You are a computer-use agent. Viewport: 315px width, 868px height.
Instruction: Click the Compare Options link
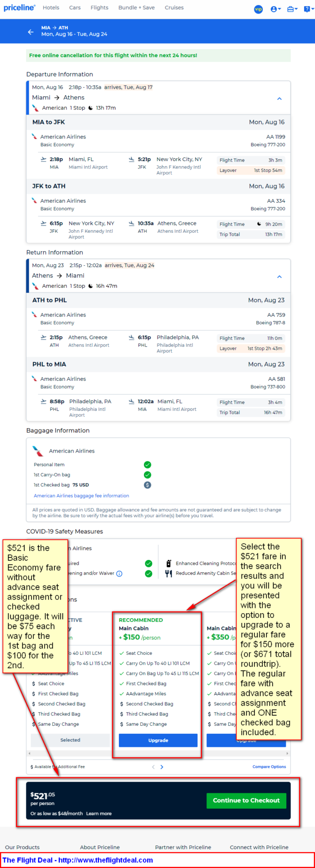[x=269, y=767]
